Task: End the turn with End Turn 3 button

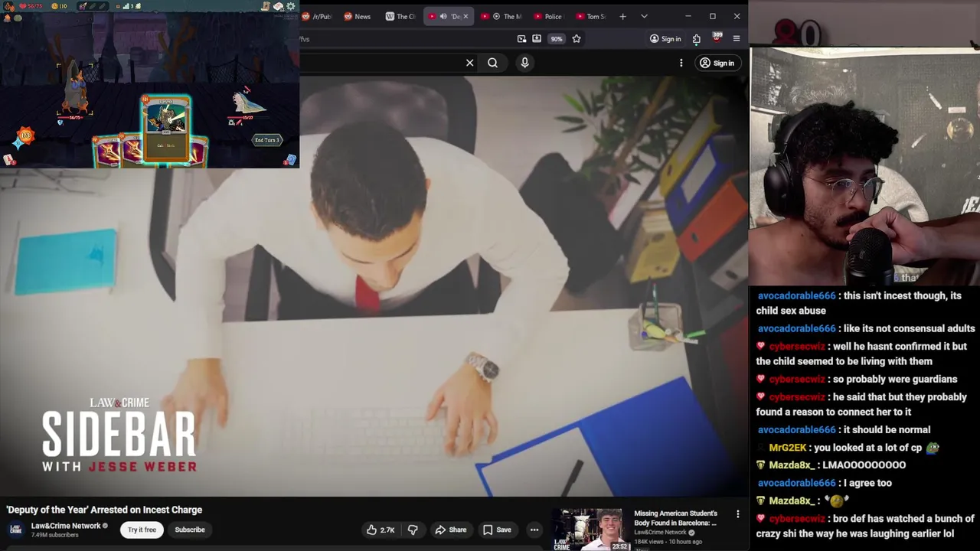Action: coord(267,140)
